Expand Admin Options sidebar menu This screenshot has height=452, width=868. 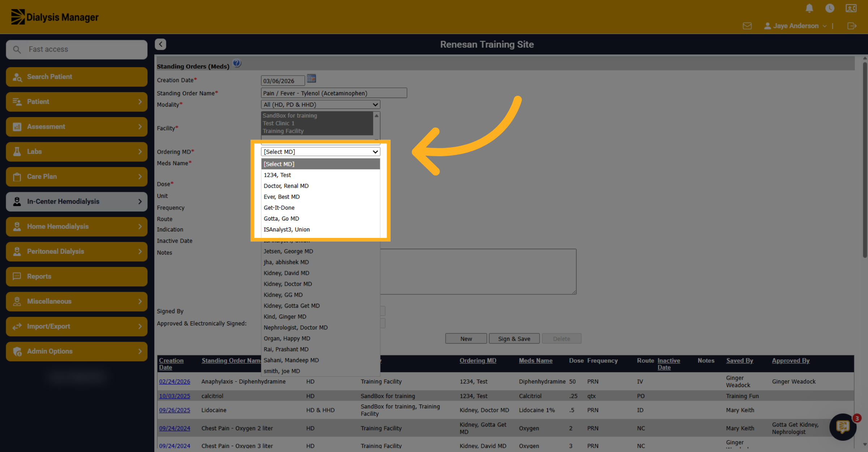(77, 351)
